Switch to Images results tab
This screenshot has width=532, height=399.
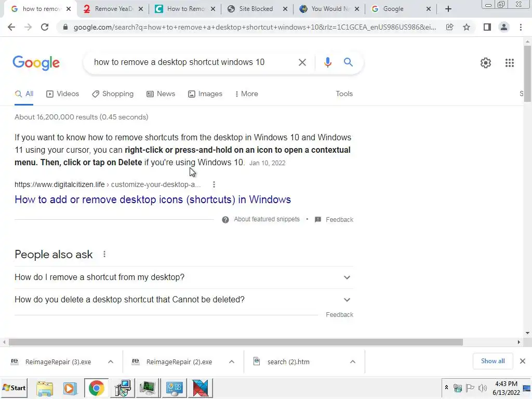click(x=205, y=94)
